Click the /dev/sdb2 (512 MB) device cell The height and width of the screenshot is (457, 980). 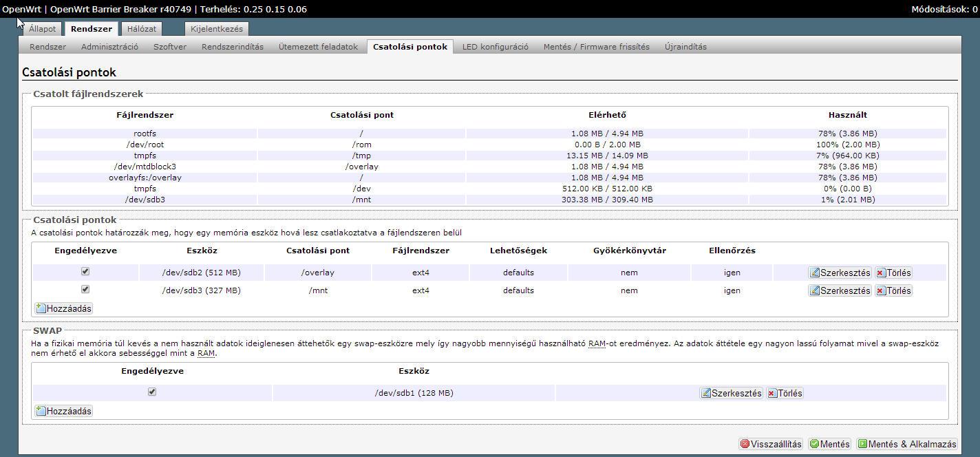click(x=202, y=273)
